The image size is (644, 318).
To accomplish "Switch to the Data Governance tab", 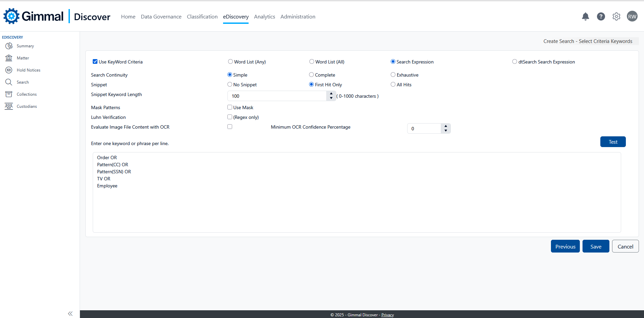I will tap(161, 17).
